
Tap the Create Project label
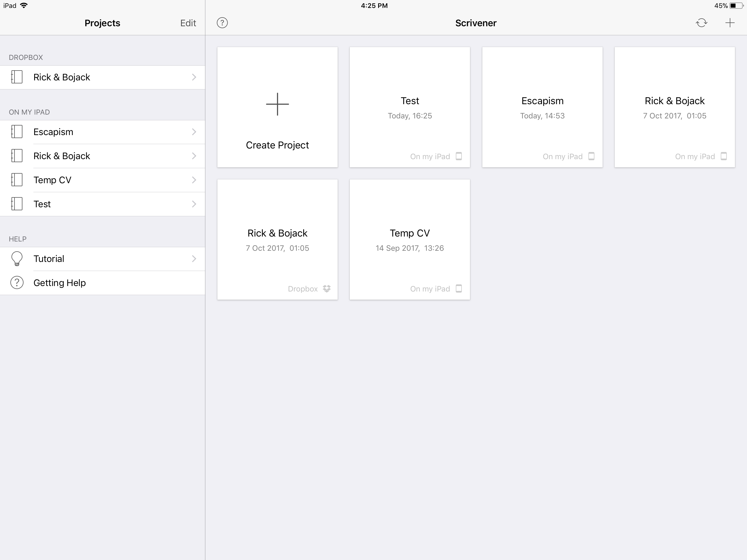(277, 145)
